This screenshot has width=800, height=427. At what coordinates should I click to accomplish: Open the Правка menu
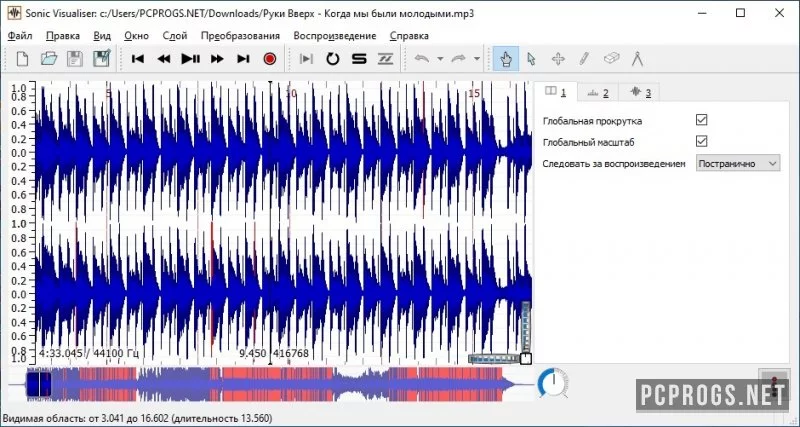tap(63, 36)
